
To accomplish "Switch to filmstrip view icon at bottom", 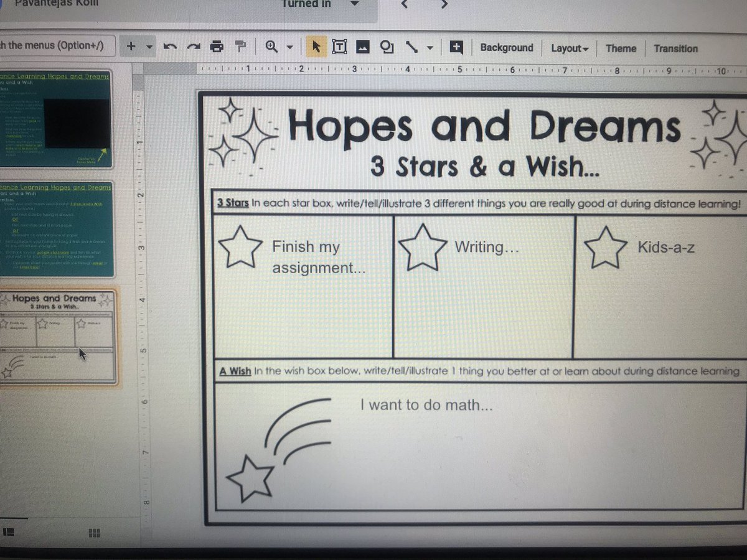I will [x=9, y=532].
